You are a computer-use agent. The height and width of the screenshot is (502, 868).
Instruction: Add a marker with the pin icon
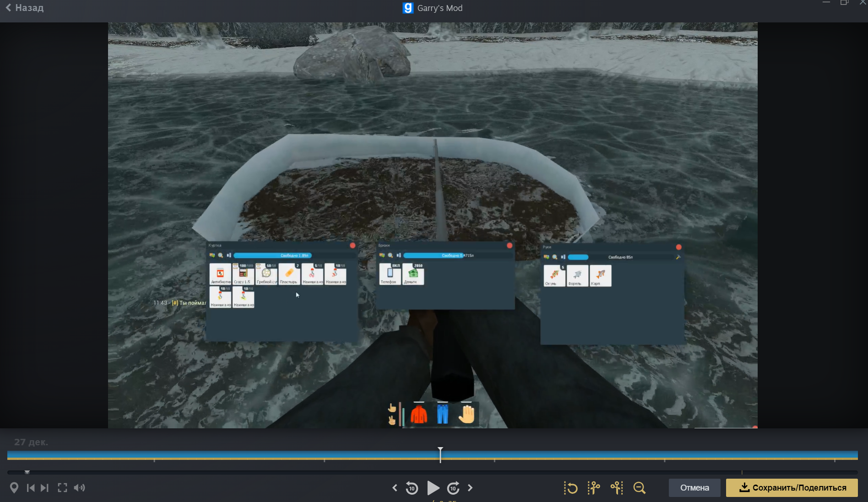14,488
